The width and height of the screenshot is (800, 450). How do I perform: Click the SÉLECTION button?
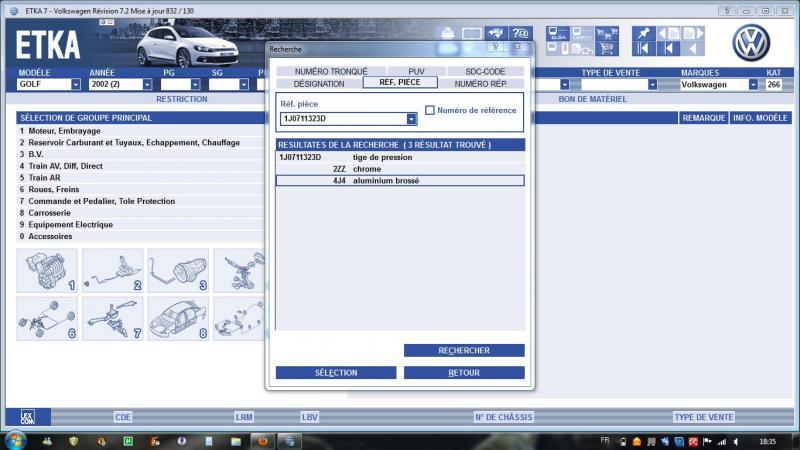336,373
